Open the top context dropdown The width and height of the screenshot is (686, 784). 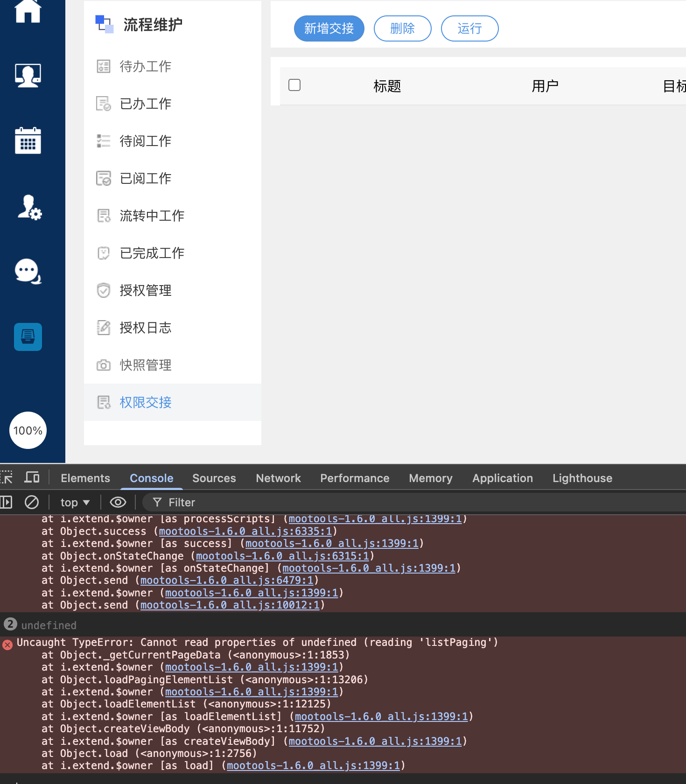tap(75, 503)
